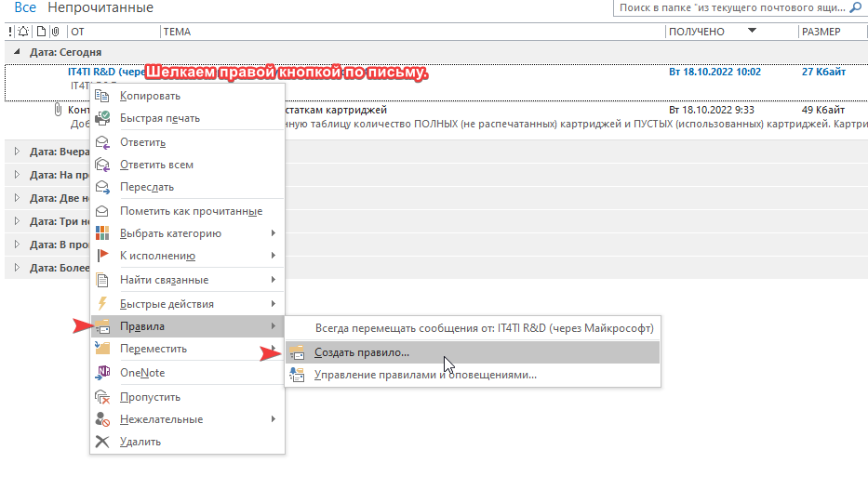Image resolution: width=868 pixels, height=503 pixels.
Task: Click the OneNote icon in menu
Action: tap(103, 373)
